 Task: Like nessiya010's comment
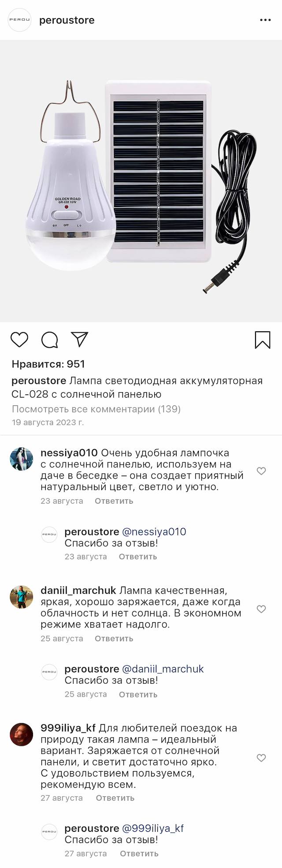pyautogui.click(x=261, y=471)
